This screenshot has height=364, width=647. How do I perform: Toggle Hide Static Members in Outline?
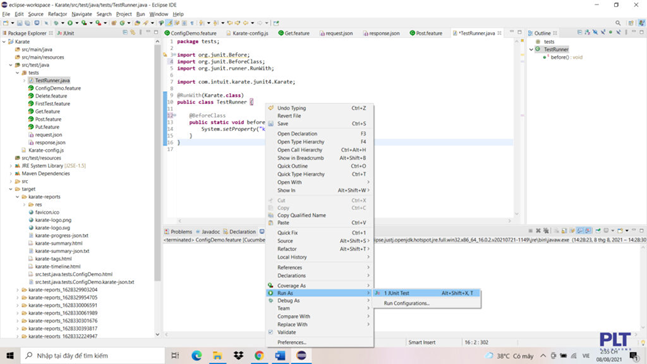pyautogui.click(x=603, y=33)
